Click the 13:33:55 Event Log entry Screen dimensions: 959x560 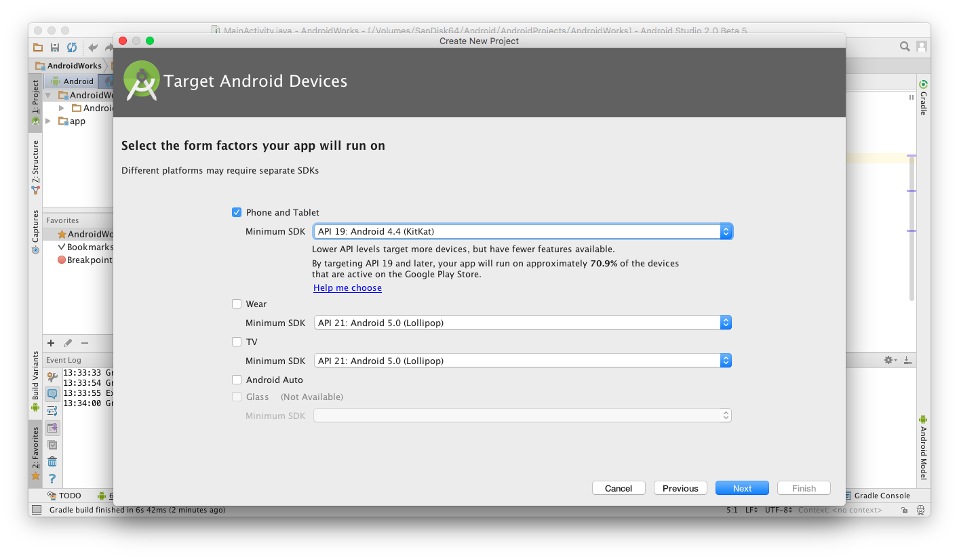click(88, 393)
